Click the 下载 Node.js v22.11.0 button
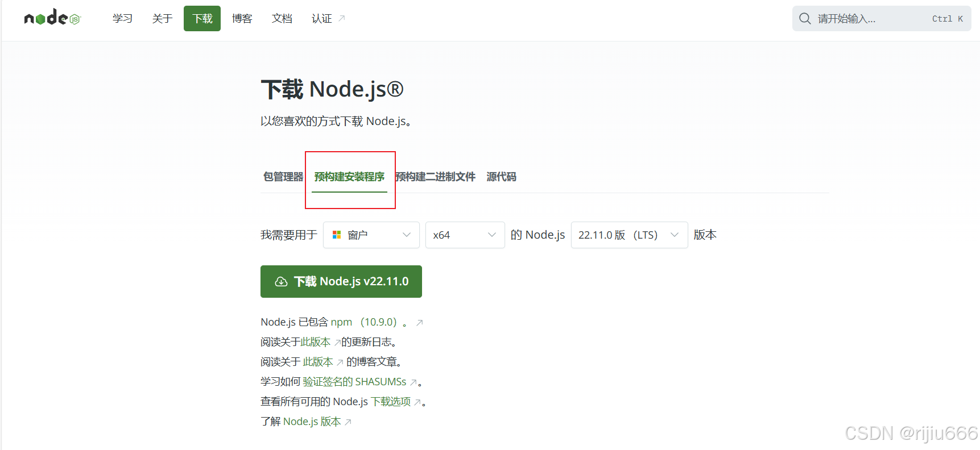 [x=341, y=281]
